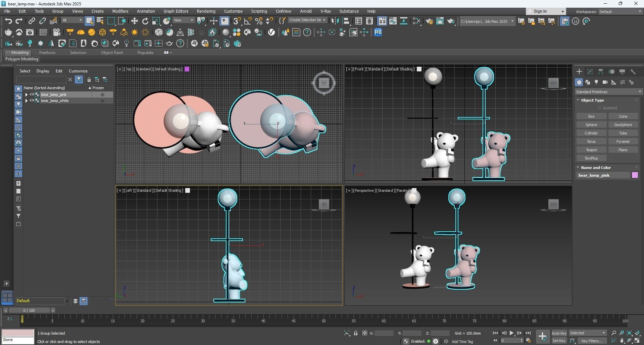Check the AutoGrid checkbox
Viewport: 644px width, 345px height.
(599, 108)
